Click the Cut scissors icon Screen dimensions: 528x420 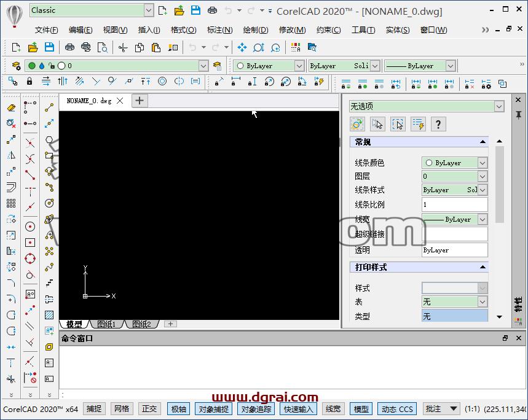click(x=123, y=47)
